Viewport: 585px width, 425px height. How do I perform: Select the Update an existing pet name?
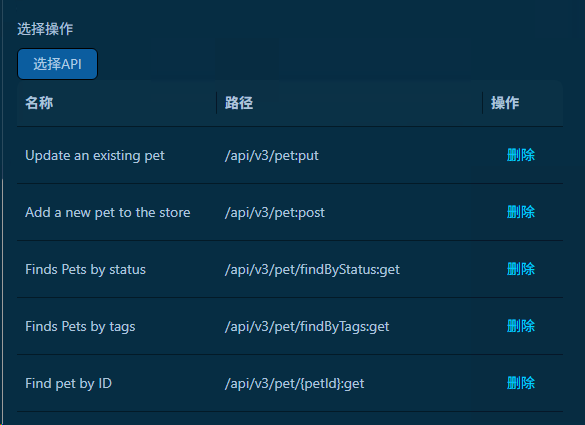pos(95,156)
